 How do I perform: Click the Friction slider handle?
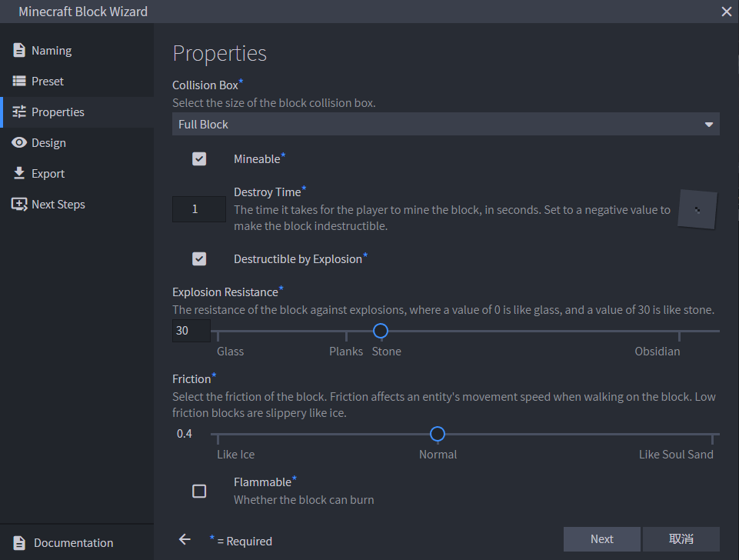pos(438,434)
